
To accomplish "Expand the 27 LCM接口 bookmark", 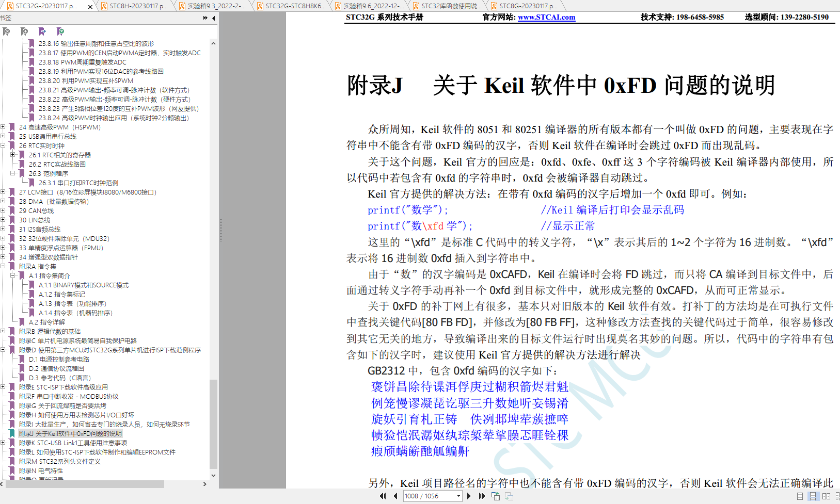I will coord(3,192).
